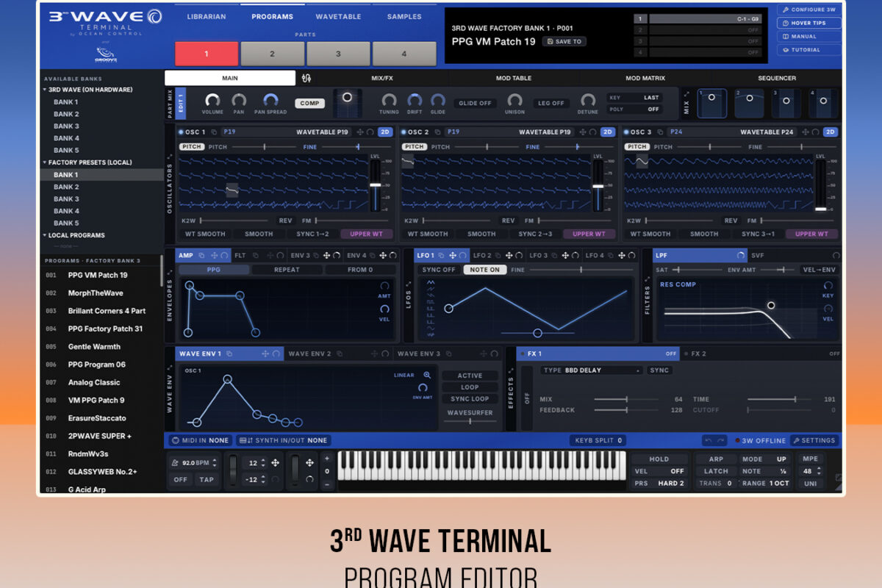Click the Wave Env zoom magnifier icon
This screenshot has width=882, height=588.
pyautogui.click(x=427, y=375)
